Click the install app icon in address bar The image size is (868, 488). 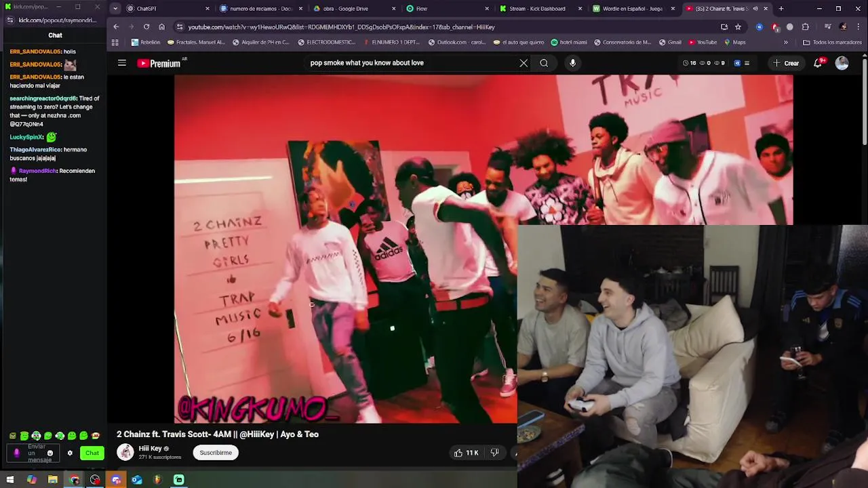click(724, 27)
